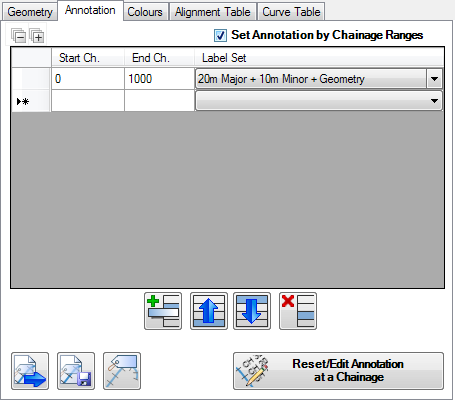Screen dimensions: 455x401
Task: Open the Curve Table tab
Action: click(291, 12)
